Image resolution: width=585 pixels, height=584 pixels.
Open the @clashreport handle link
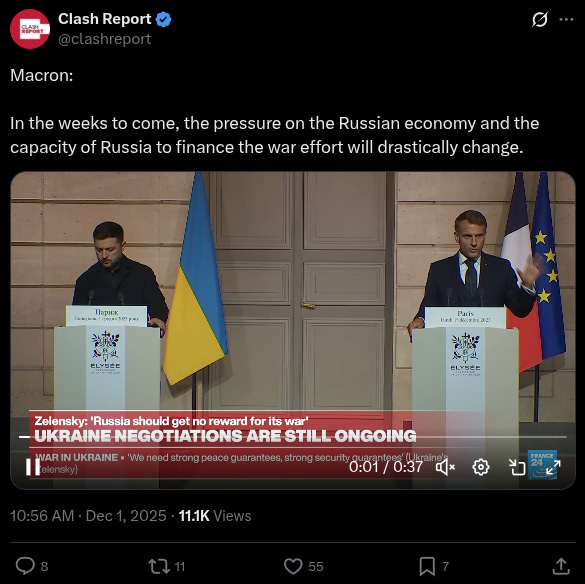tap(104, 39)
